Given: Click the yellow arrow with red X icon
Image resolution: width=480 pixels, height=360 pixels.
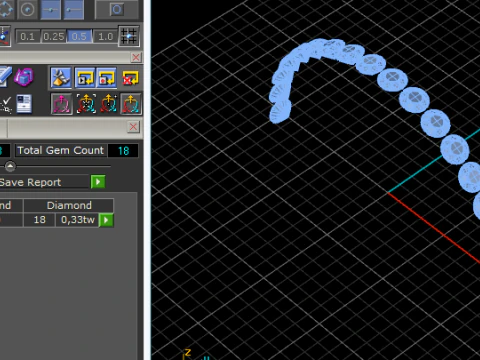Looking at the screenshot, I should pyautogui.click(x=130, y=78).
